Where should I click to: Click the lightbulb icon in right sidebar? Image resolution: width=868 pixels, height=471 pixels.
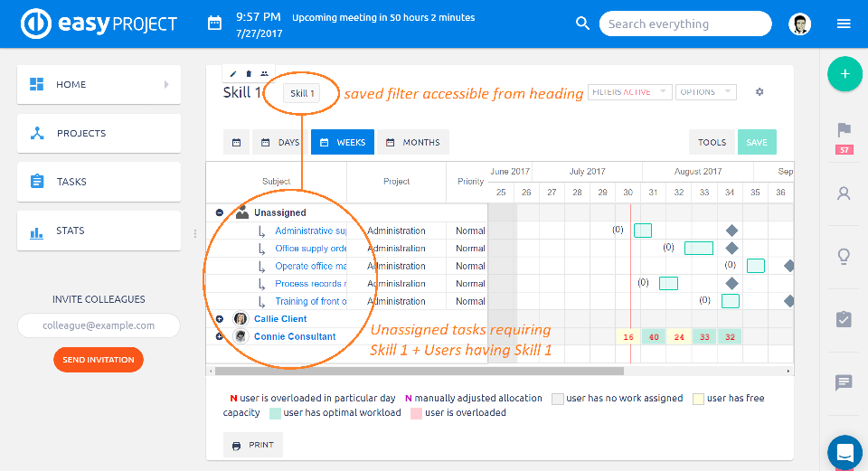click(844, 257)
